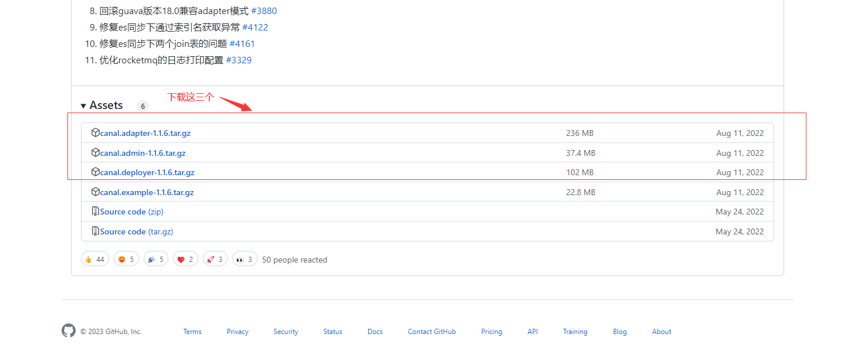
Task: Click package icon beside canal.deployer-1.1.6.tar.gz
Action: coord(96,172)
